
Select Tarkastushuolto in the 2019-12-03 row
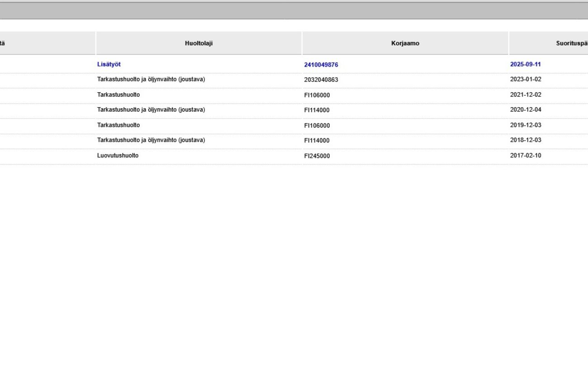coord(119,125)
